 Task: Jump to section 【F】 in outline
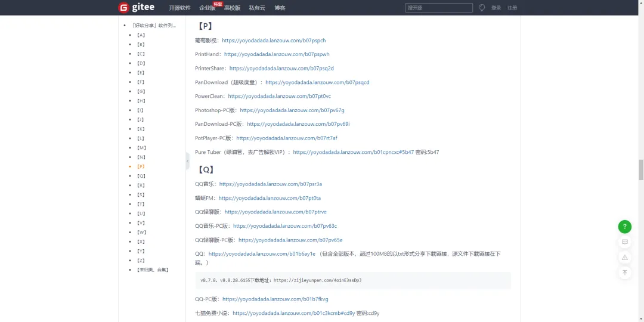(x=141, y=82)
